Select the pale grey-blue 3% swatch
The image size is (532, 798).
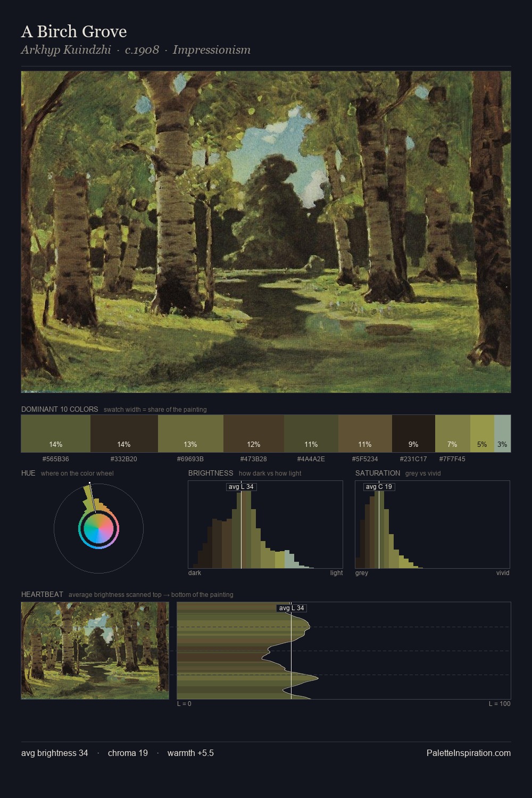[502, 434]
